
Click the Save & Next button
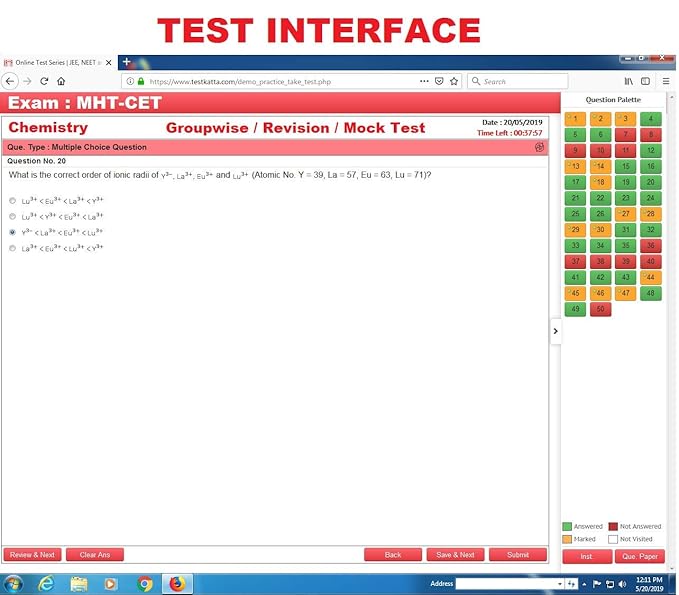(x=456, y=554)
